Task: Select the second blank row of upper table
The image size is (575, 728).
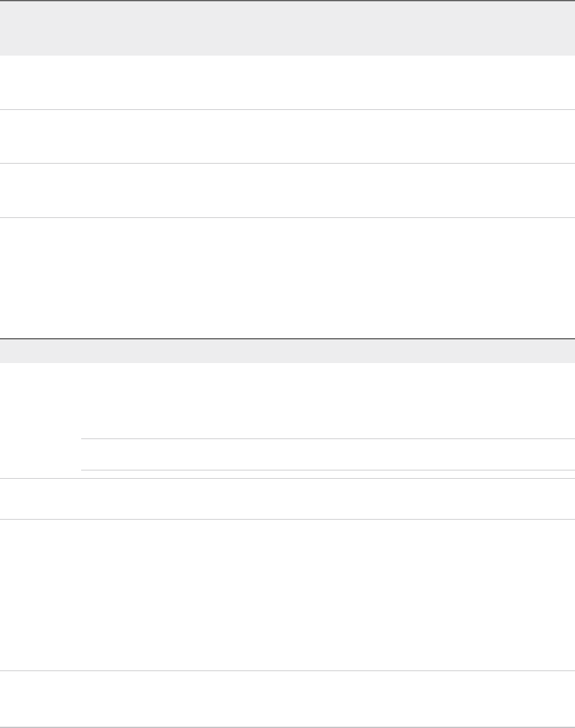Action: [x=287, y=137]
